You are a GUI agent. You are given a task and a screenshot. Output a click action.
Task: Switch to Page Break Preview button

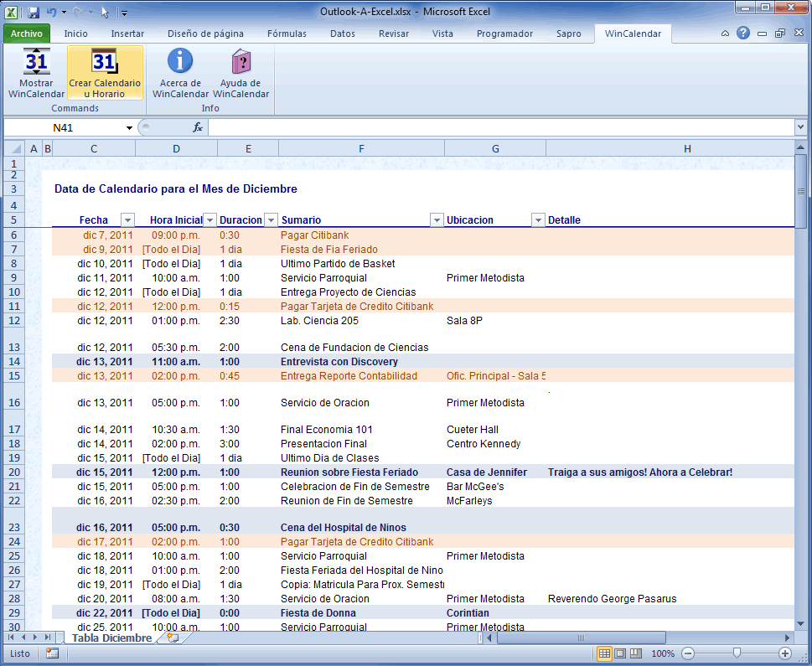636,653
